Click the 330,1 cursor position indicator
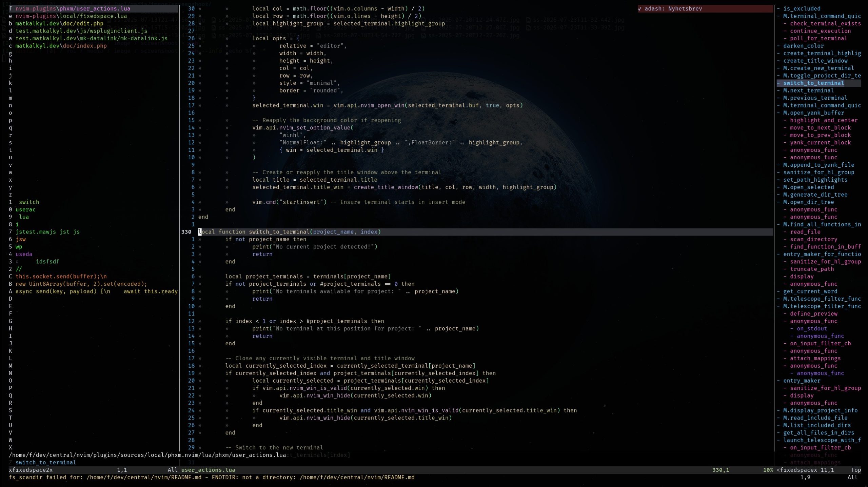This screenshot has height=487, width=868. pos(721,470)
